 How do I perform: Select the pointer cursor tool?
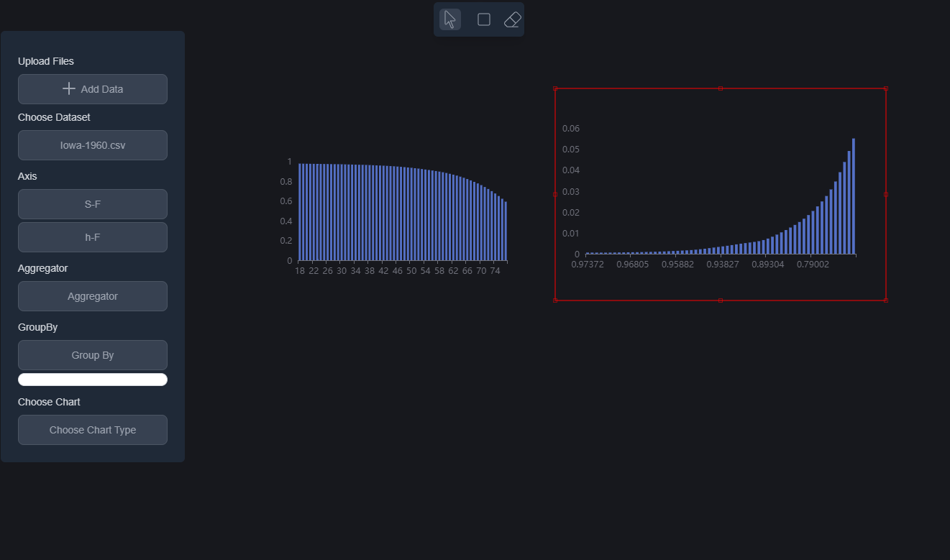coord(450,19)
